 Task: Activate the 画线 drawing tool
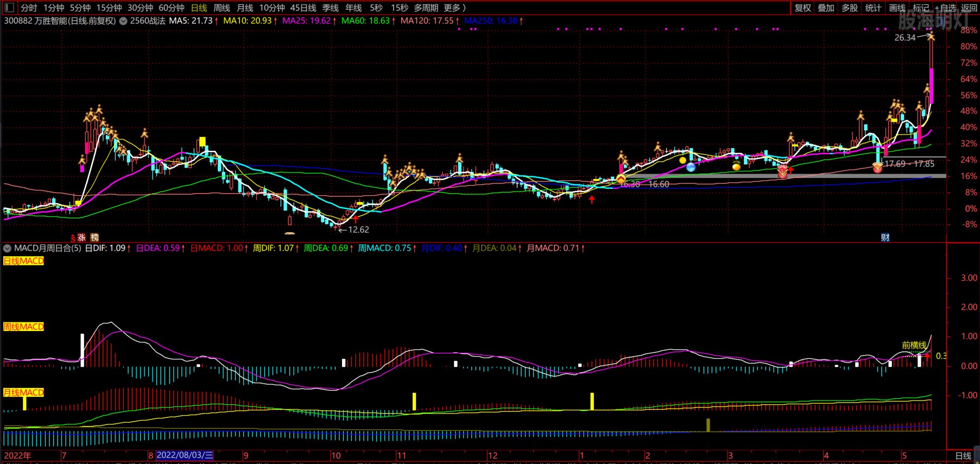pyautogui.click(x=897, y=8)
